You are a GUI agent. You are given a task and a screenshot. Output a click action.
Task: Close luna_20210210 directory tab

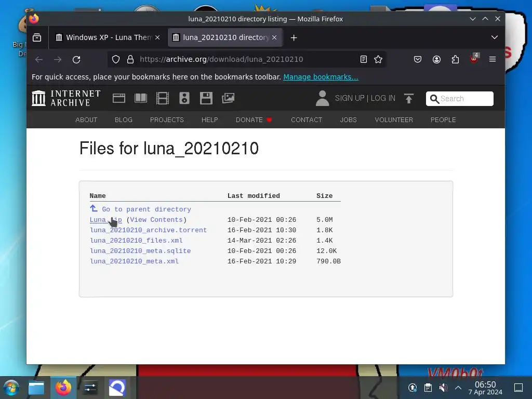274,37
